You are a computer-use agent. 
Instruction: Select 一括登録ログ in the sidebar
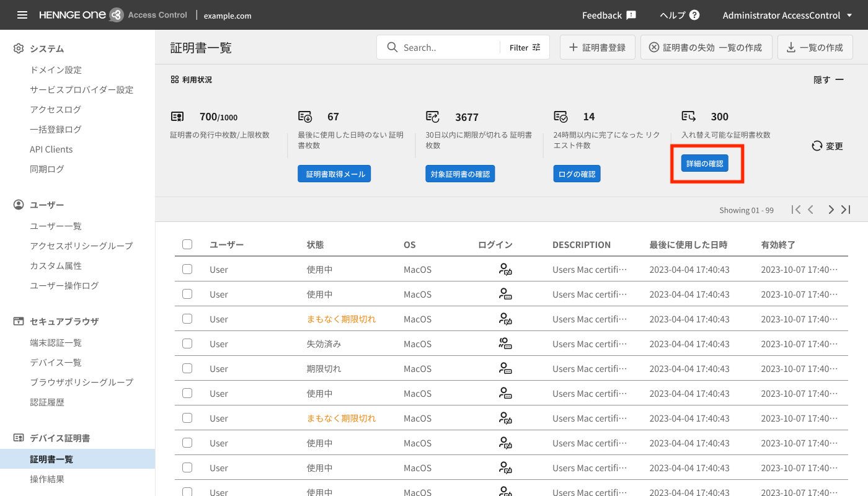tap(55, 130)
